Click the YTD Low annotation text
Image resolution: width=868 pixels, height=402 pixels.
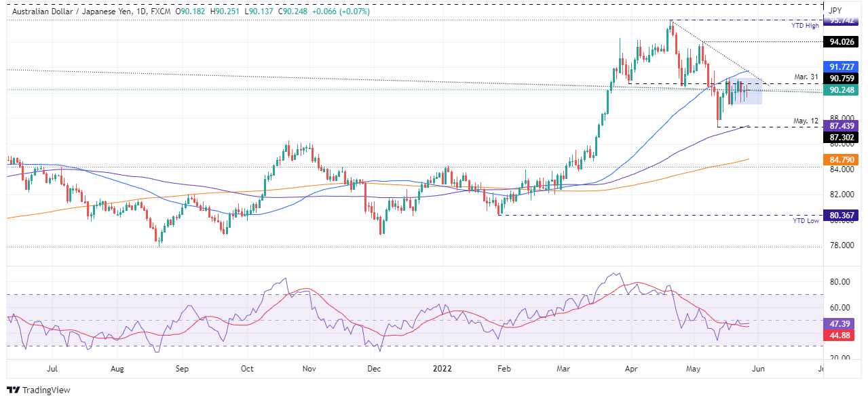tap(806, 221)
